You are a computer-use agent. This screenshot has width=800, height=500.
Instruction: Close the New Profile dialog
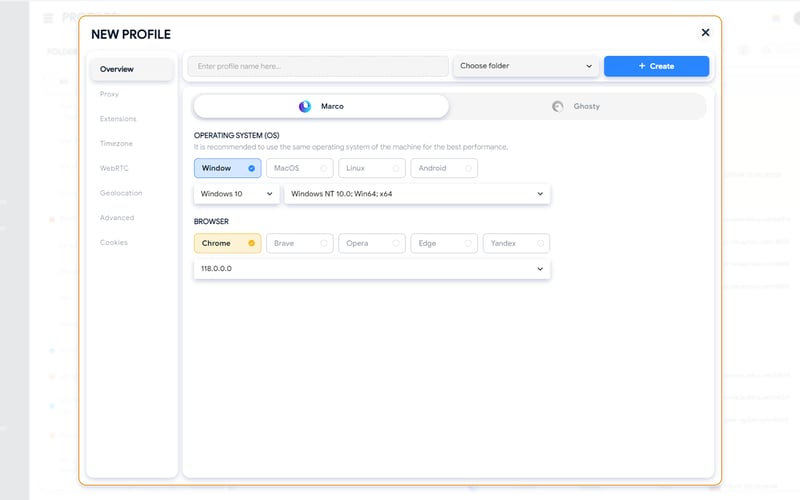coord(705,33)
